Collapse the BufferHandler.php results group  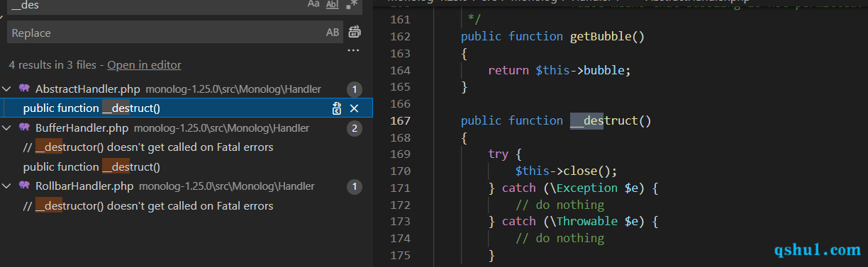pyautogui.click(x=7, y=128)
